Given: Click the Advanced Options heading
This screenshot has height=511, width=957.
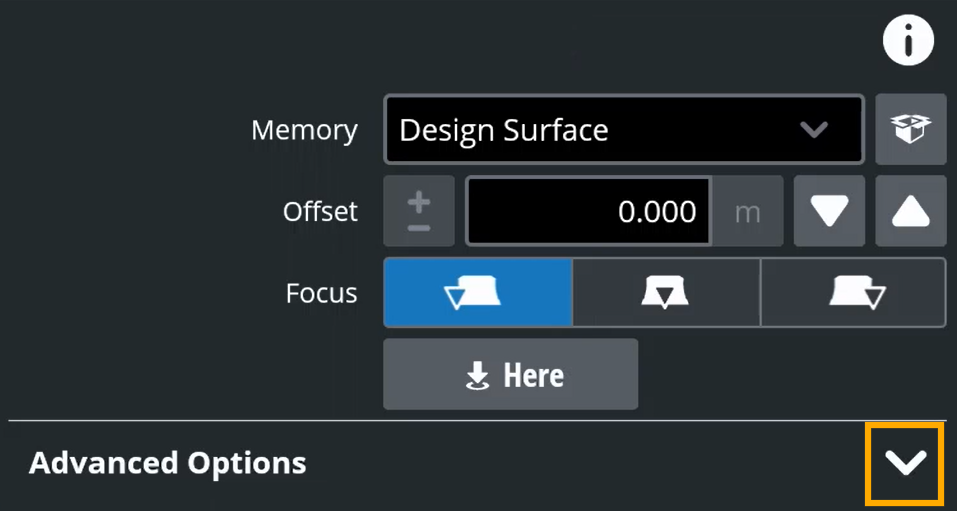Looking at the screenshot, I should pyautogui.click(x=167, y=463).
